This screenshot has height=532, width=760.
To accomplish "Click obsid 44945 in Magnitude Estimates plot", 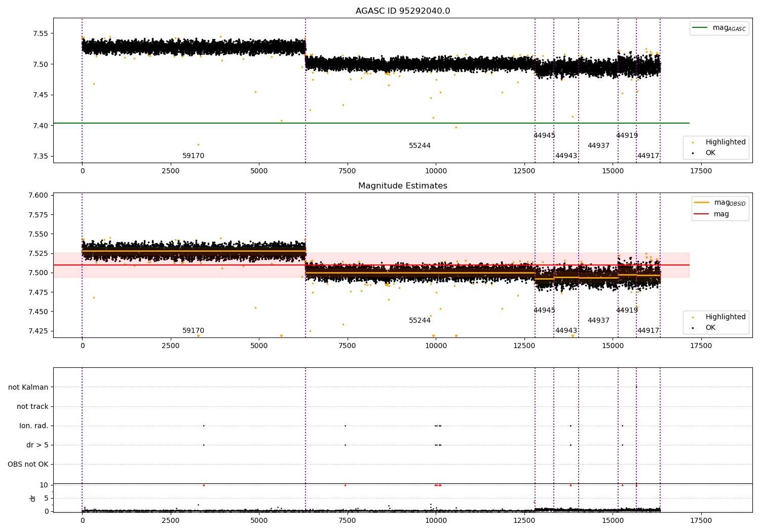I will pos(545,310).
